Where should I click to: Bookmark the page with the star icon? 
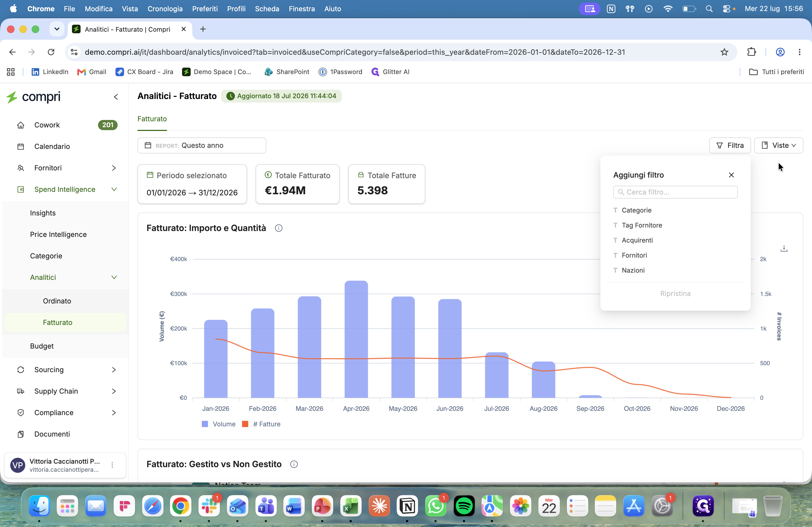pos(724,52)
